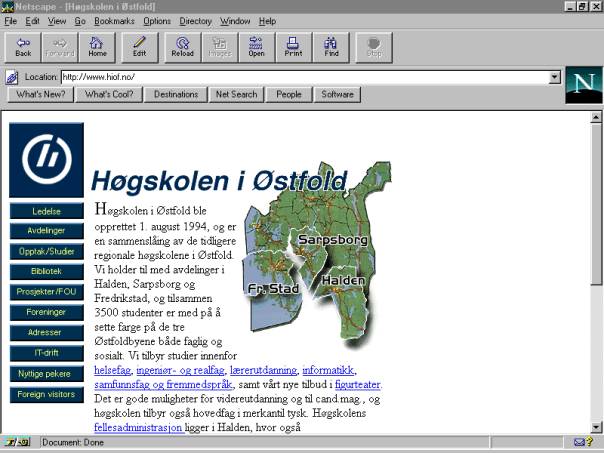Open the Foreign visitors navigation button

click(47, 394)
